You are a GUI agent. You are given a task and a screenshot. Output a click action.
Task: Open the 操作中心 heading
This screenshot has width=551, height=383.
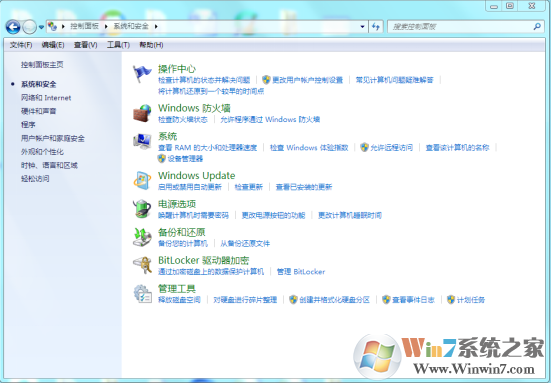[177, 69]
